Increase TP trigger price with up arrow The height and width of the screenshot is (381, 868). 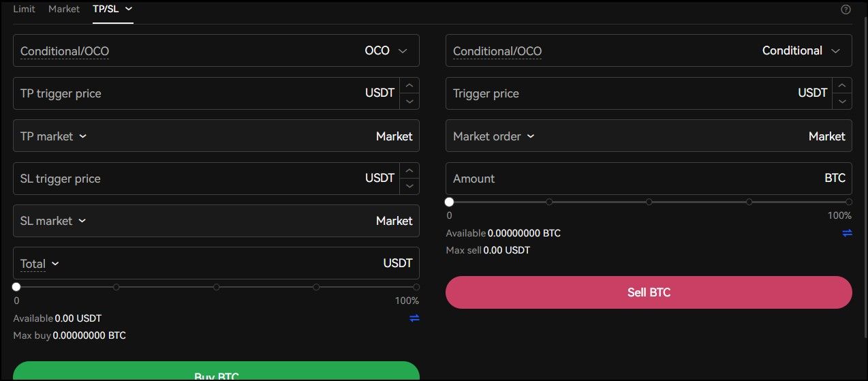[409, 86]
